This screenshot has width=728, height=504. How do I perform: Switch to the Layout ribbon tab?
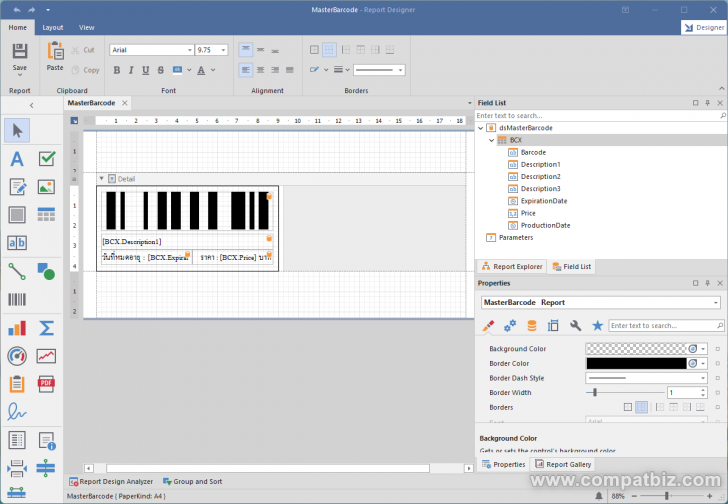52,27
